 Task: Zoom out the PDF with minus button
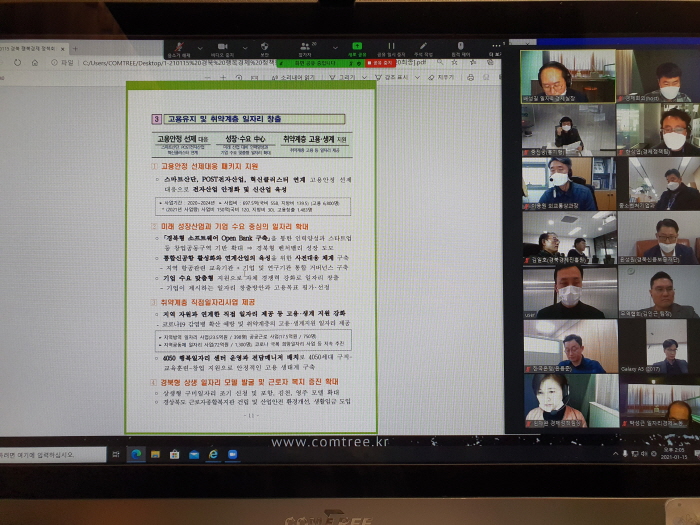click(208, 78)
